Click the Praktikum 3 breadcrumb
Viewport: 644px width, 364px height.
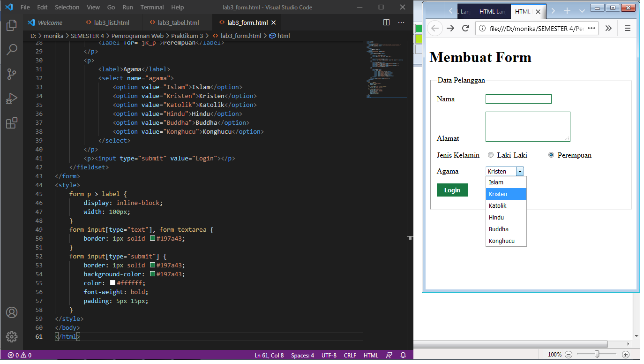pos(187,36)
